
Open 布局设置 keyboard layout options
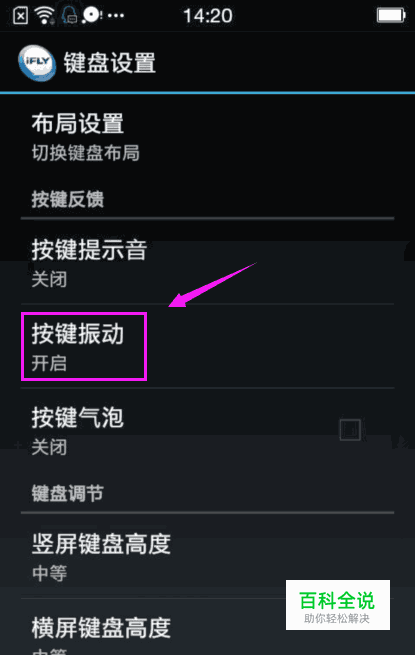[207, 137]
